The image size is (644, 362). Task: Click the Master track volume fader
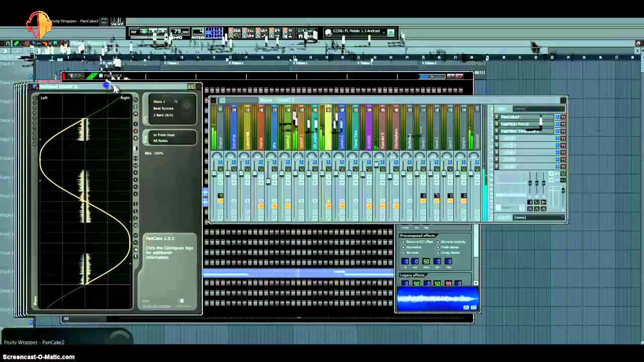[x=214, y=173]
